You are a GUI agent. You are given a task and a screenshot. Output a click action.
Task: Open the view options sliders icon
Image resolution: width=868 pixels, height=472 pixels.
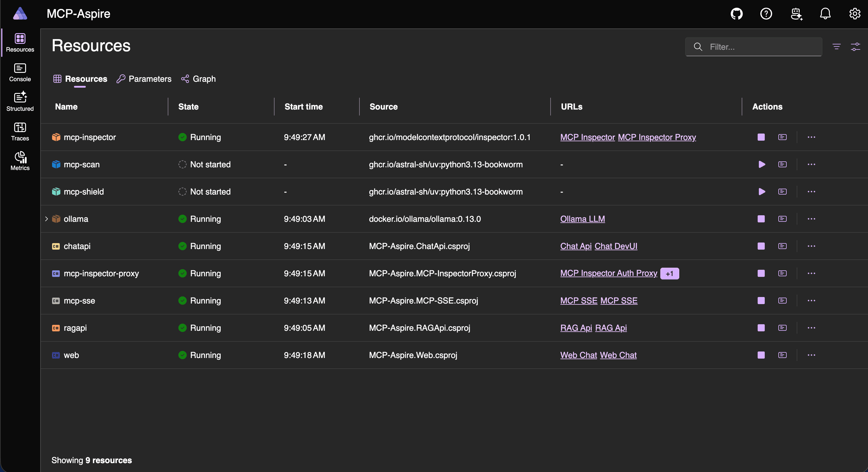[x=855, y=46]
